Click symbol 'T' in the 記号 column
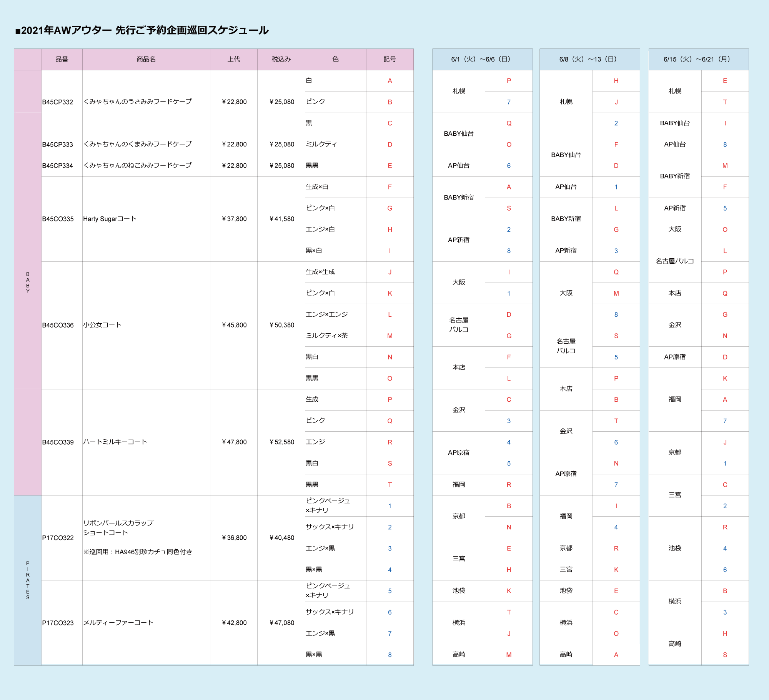Viewport: 769px width, 700px height. [390, 485]
